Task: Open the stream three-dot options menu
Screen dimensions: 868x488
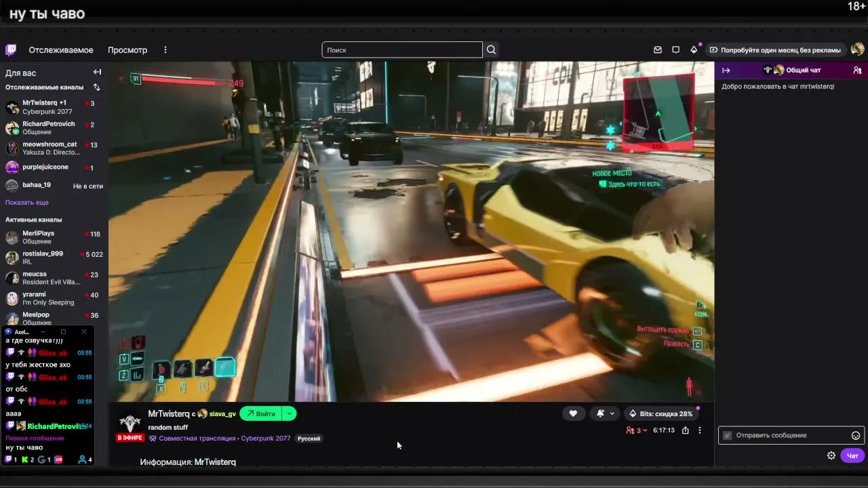Action: point(700,430)
